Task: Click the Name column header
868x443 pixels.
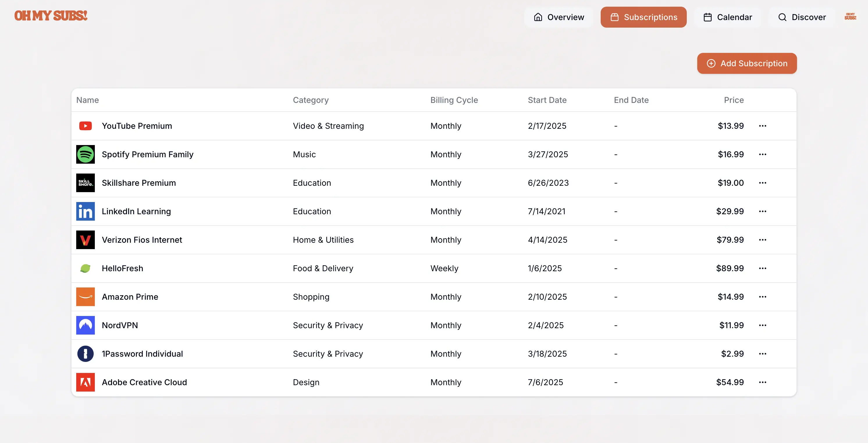Action: coord(88,100)
